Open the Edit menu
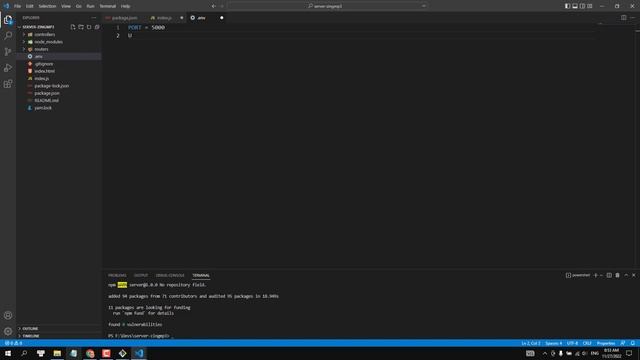 pyautogui.click(x=30, y=6)
